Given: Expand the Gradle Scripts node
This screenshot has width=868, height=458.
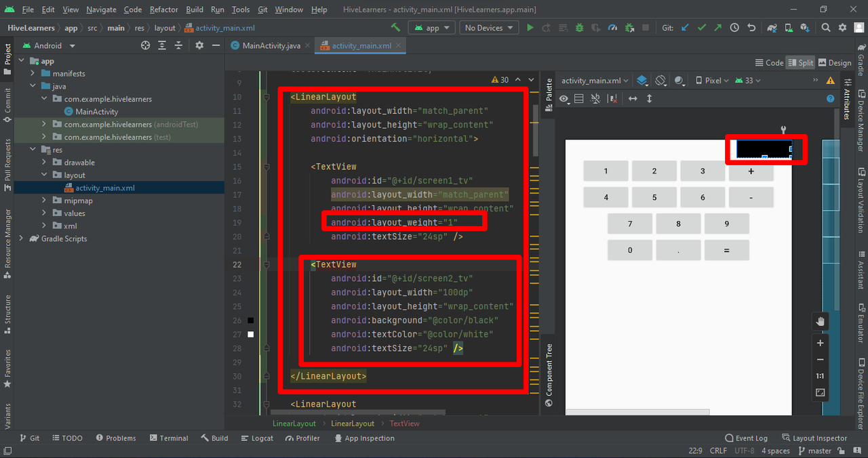Looking at the screenshot, I should pyautogui.click(x=22, y=238).
